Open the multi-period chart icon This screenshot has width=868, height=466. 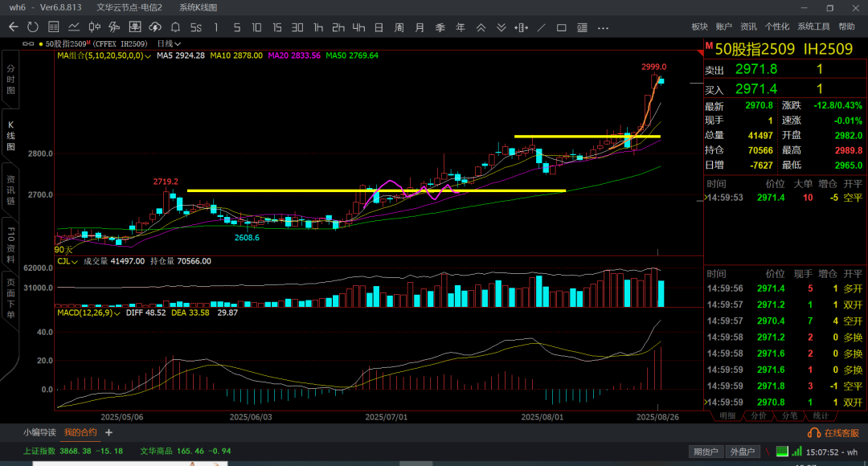114,27
